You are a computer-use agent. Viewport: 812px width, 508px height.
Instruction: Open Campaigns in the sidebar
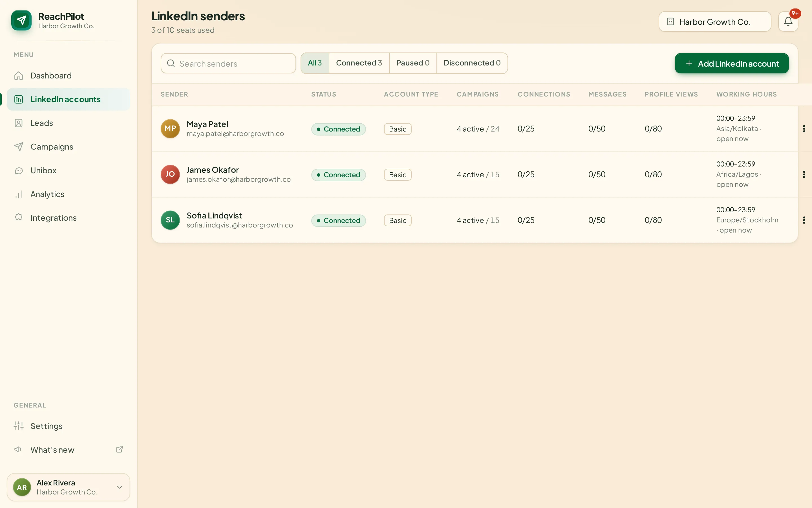[69, 147]
